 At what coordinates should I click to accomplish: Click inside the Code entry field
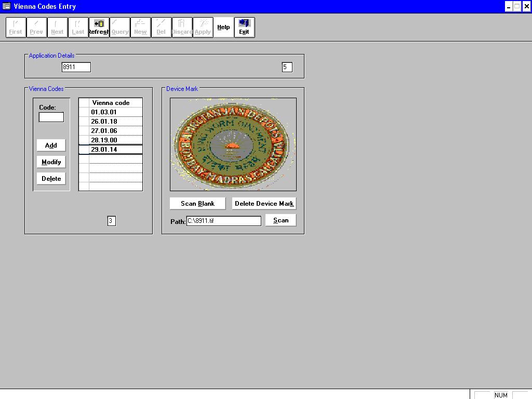(50, 117)
